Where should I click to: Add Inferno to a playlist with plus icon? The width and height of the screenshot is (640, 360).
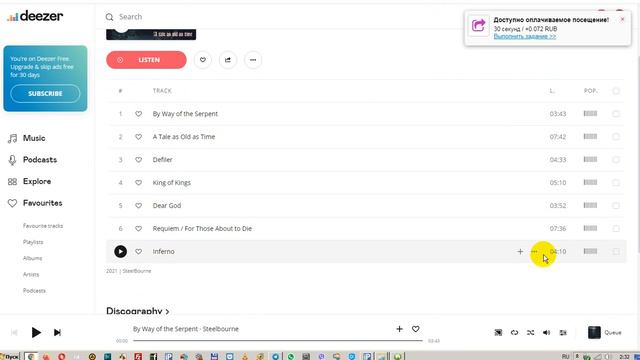(x=520, y=251)
